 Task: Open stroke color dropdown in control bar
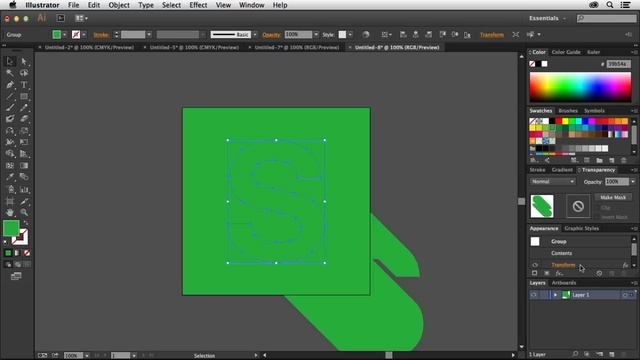point(84,35)
